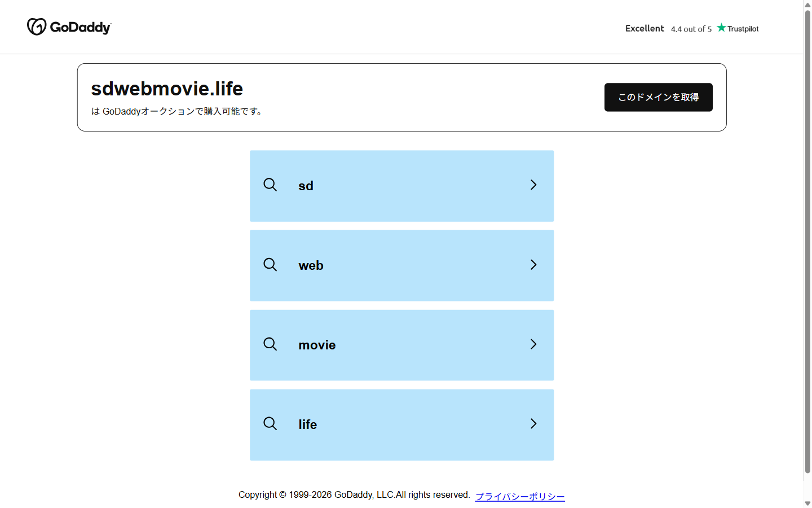
Task: Click the GoDaddyオークション availability text
Action: [x=178, y=111]
